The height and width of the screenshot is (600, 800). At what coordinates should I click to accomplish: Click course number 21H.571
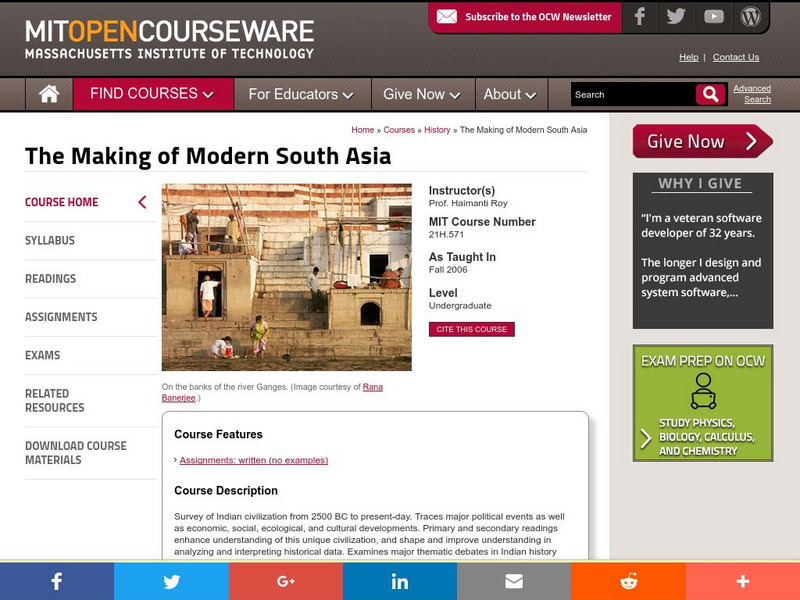[x=446, y=235]
